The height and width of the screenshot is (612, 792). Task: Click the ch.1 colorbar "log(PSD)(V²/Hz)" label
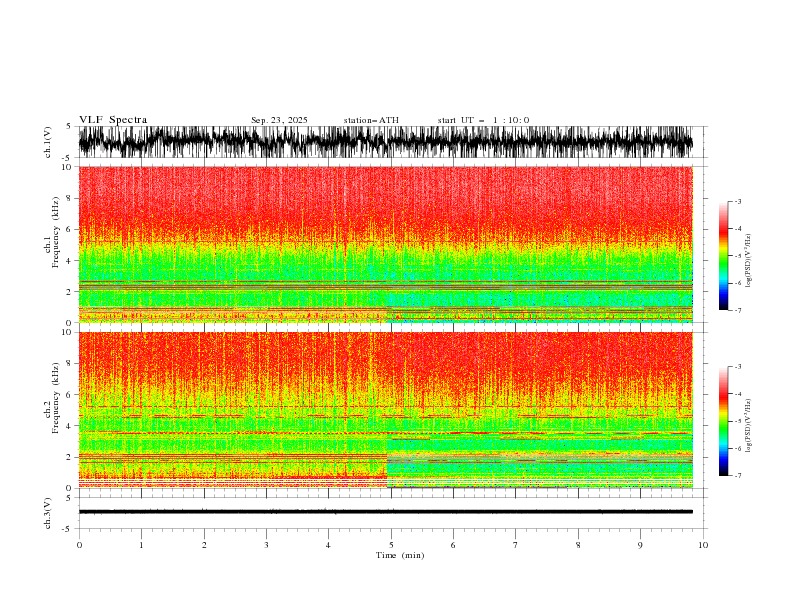[748, 261]
